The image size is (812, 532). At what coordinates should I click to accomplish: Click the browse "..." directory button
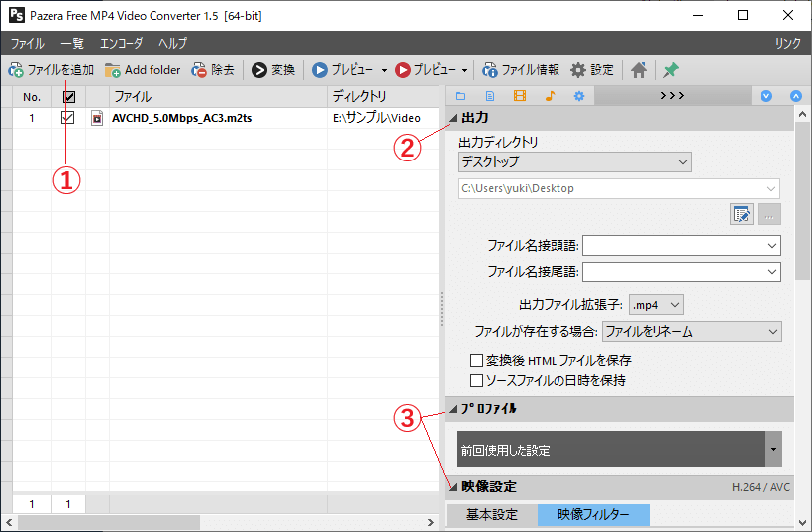click(x=769, y=214)
